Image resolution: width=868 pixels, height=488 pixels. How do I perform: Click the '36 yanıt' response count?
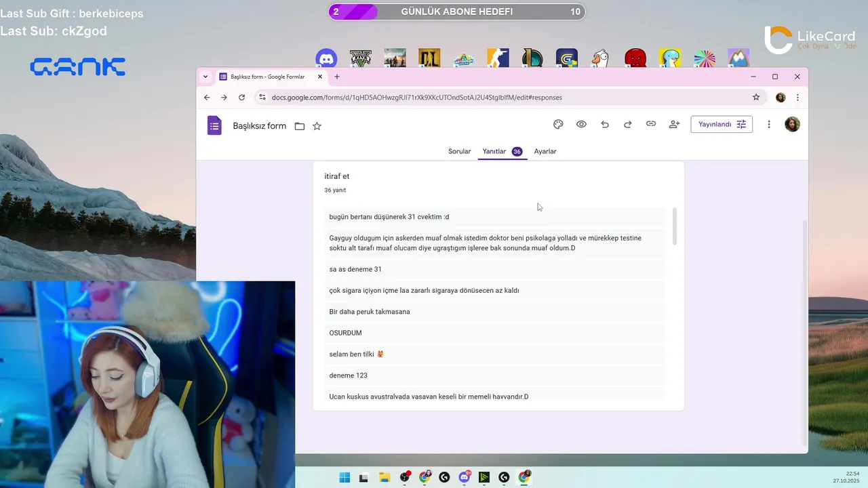[x=335, y=190]
